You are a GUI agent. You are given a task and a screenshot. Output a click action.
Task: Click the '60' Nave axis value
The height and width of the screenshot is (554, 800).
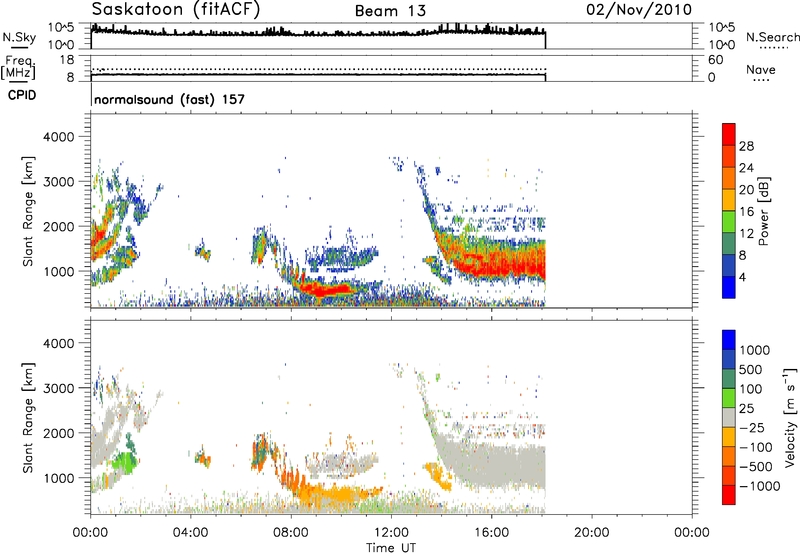(x=715, y=60)
